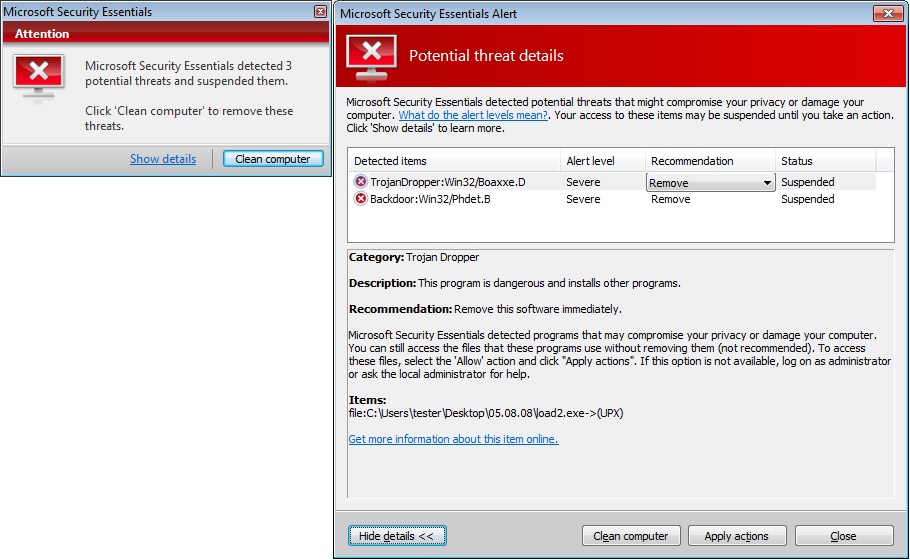Click the red X icon beside Backdoor:Win32/Phdet.B
The width and height of the screenshot is (910, 560).
click(x=361, y=199)
